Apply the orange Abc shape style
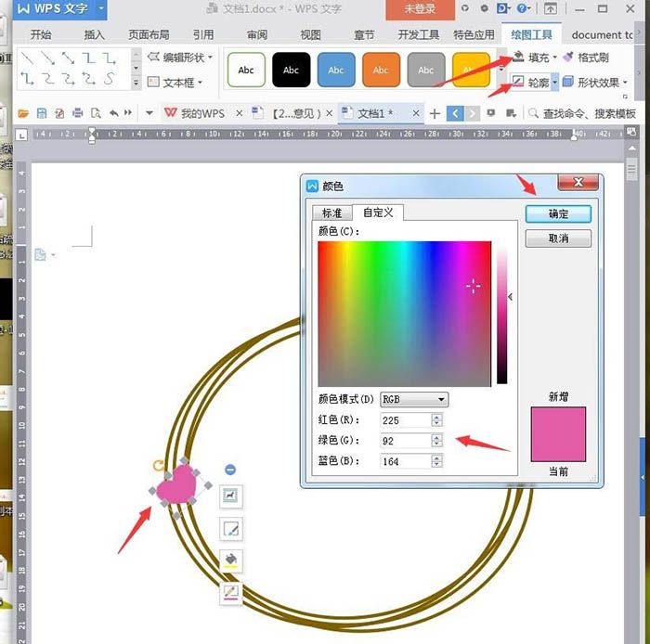Image resolution: width=650 pixels, height=644 pixels. [381, 70]
